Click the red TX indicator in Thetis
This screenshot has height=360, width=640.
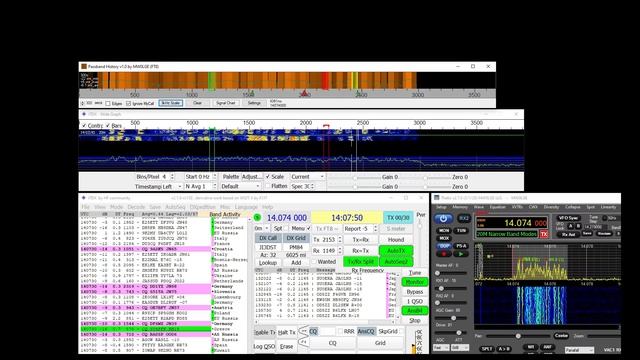(x=544, y=234)
